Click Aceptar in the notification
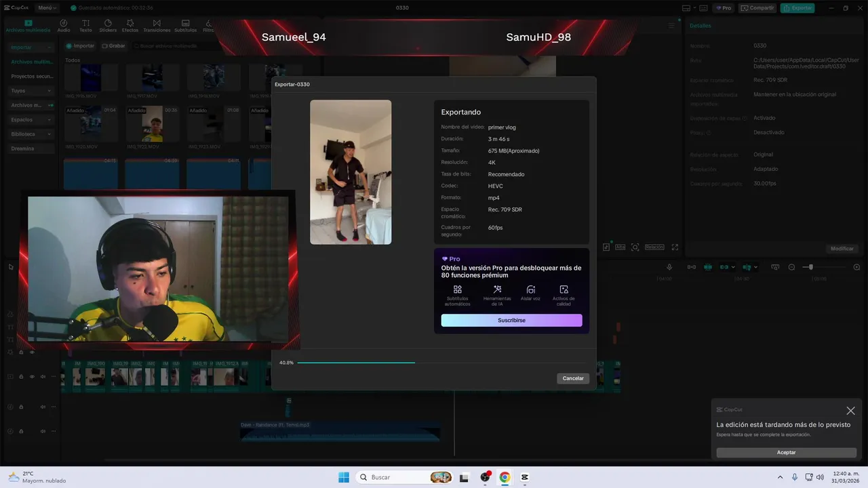868x488 pixels. pyautogui.click(x=786, y=452)
